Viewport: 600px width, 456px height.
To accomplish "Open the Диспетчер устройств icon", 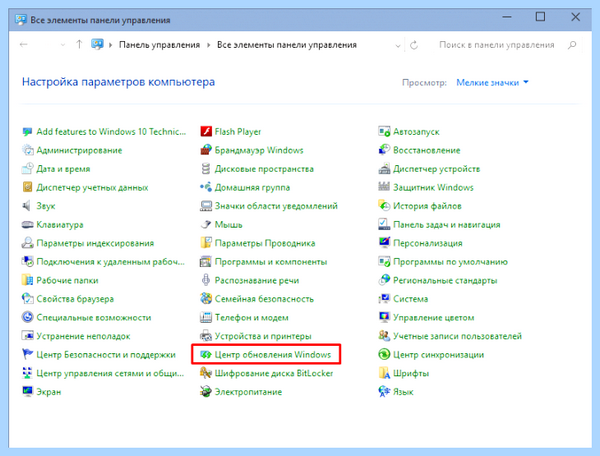I will 384,169.
